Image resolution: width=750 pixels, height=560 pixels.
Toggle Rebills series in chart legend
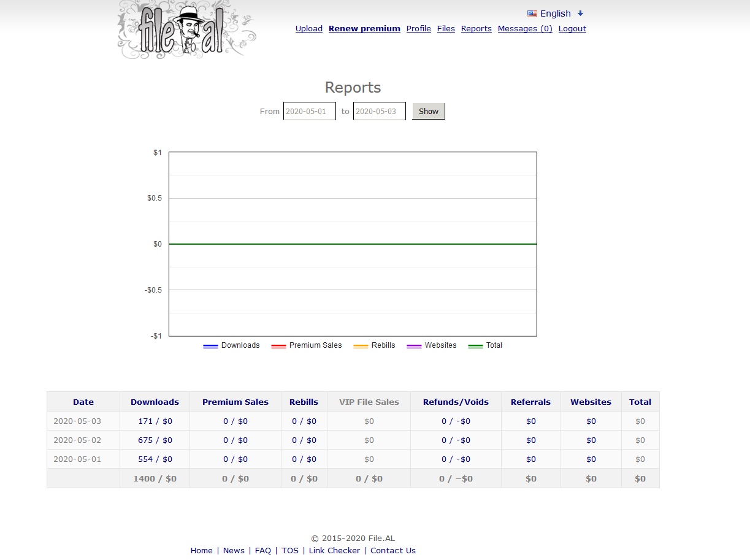pos(374,345)
